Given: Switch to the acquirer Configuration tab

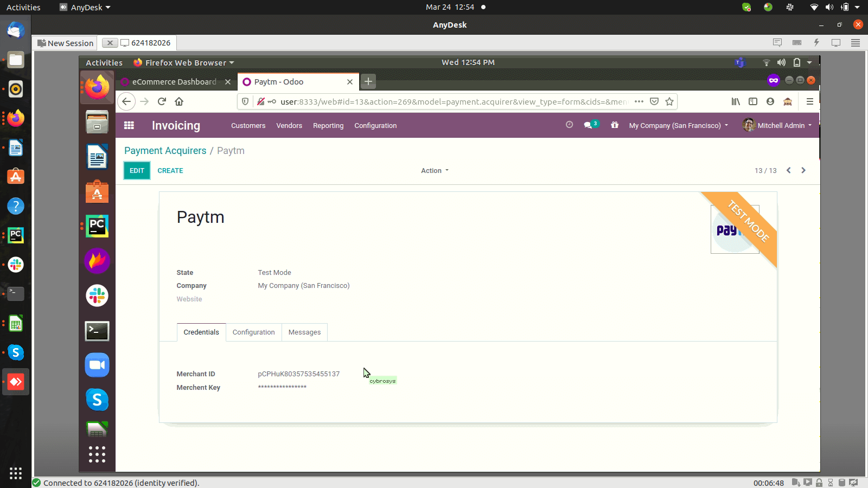Looking at the screenshot, I should 253,332.
